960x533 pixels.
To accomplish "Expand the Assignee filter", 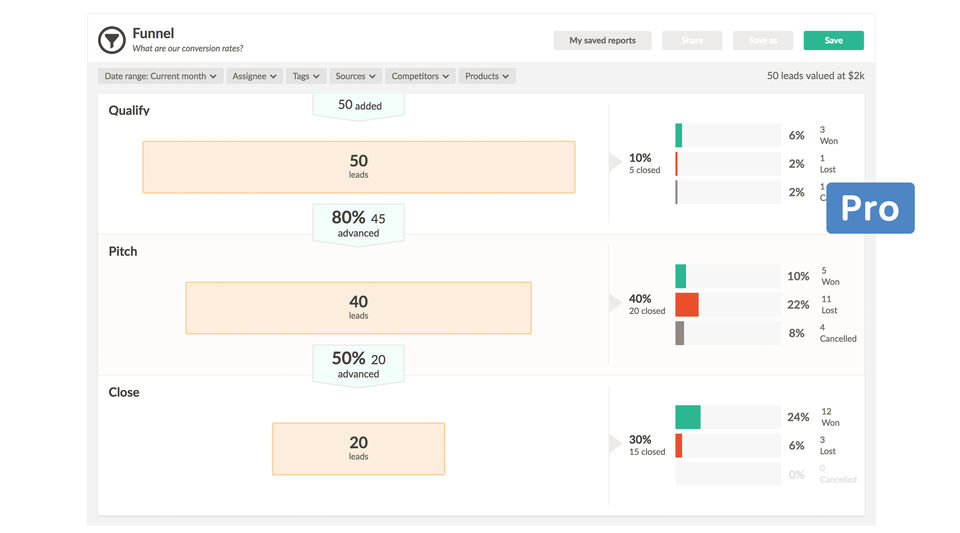I will [x=255, y=76].
